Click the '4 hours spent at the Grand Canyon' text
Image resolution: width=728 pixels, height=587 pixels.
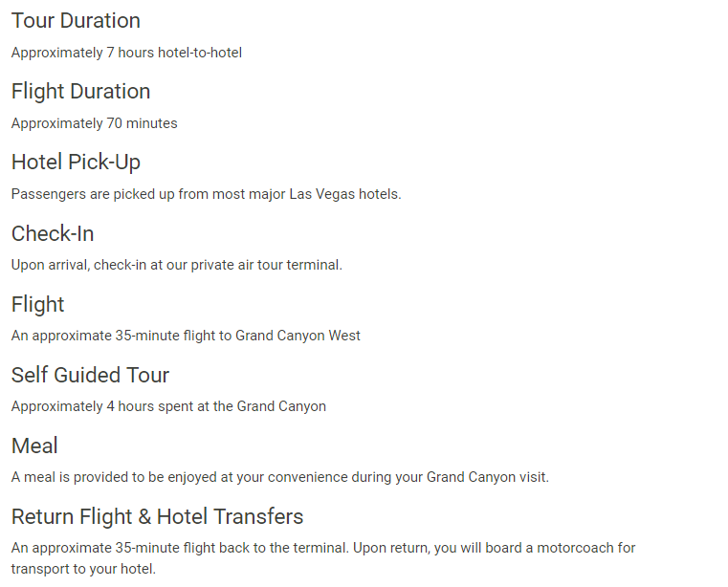[x=216, y=406]
